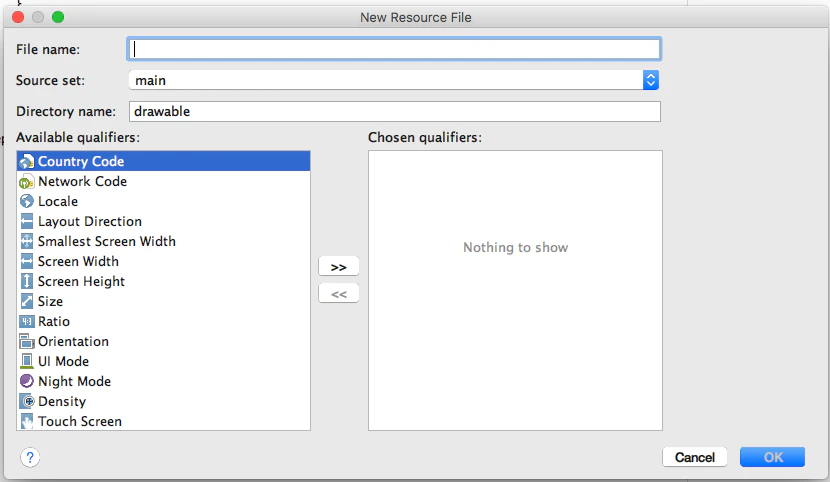Click the UI Mode icon
The height and width of the screenshot is (482, 830).
tap(26, 361)
